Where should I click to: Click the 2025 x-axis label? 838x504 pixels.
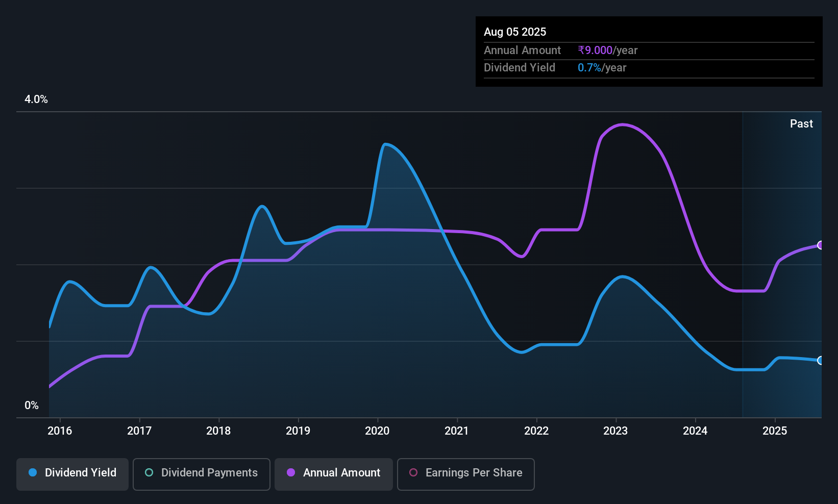click(775, 431)
